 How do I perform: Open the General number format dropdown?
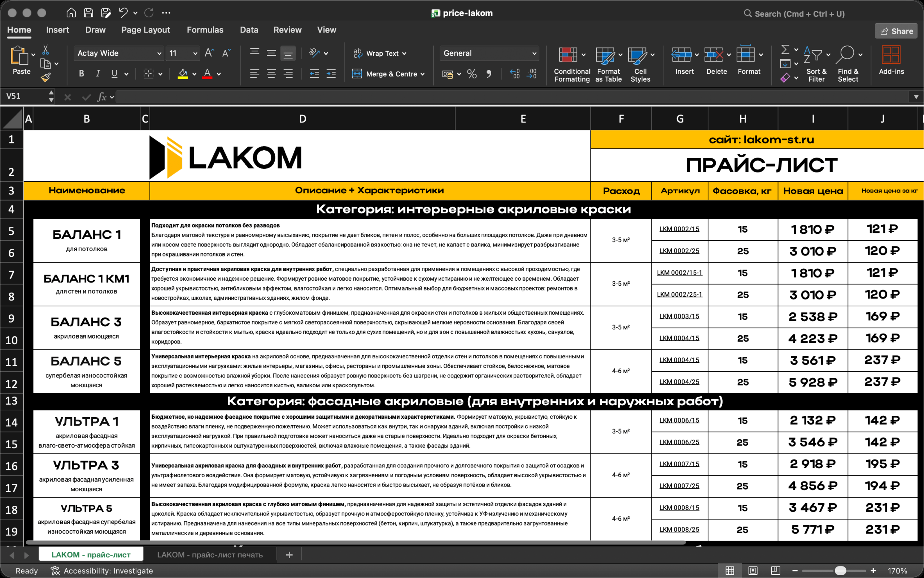click(x=534, y=53)
